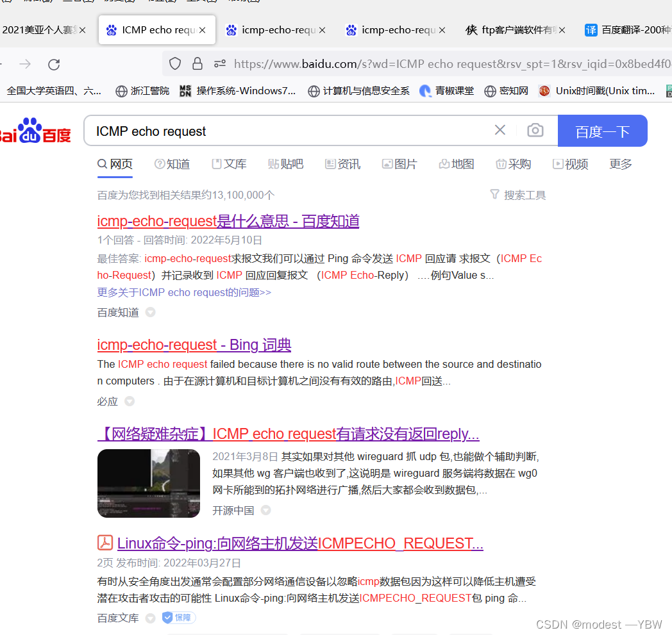
Task: Open the 计算机与信息安全系 bookmark
Action: (x=358, y=91)
